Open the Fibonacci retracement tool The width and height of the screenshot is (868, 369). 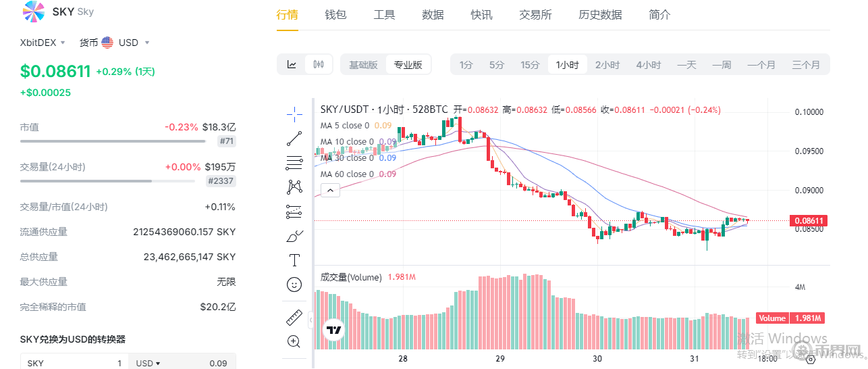tap(294, 163)
